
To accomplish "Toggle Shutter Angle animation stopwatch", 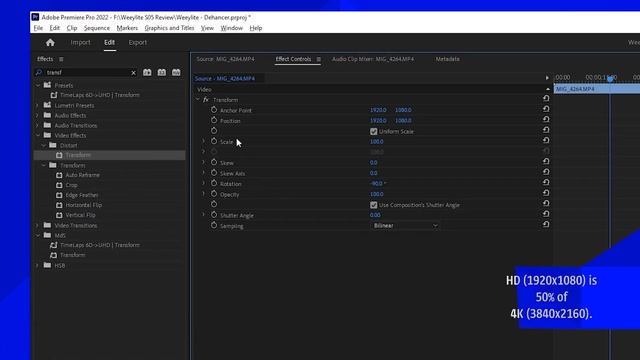I will coord(214,215).
